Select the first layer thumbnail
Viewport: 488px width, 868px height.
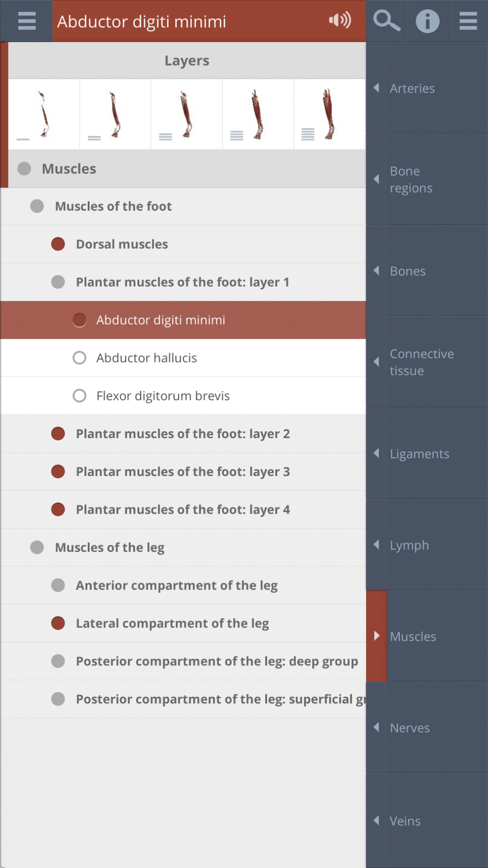[44, 114]
